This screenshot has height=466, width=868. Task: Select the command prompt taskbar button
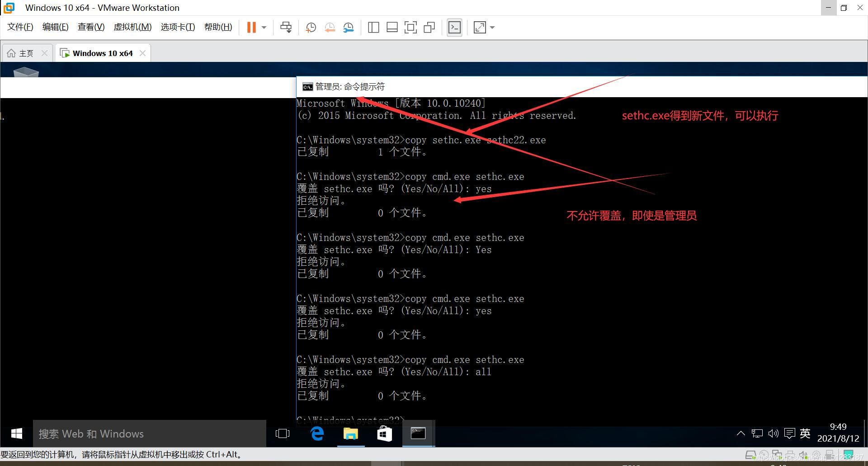click(418, 434)
